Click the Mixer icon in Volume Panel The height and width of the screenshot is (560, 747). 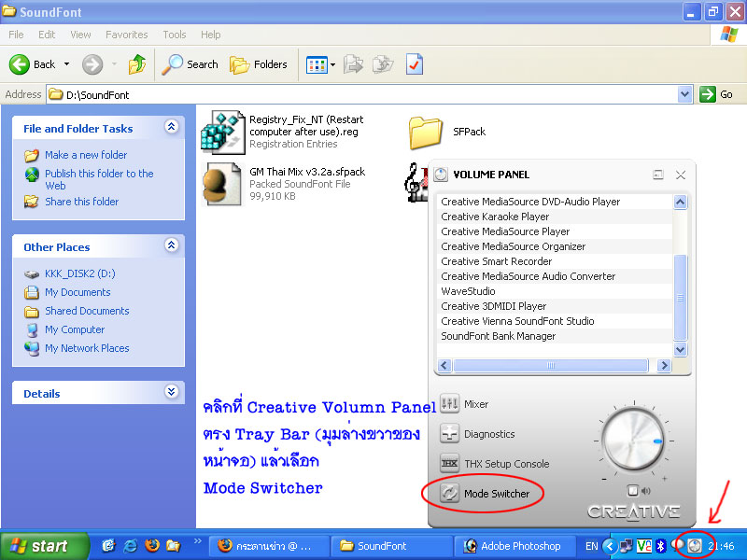pos(449,404)
